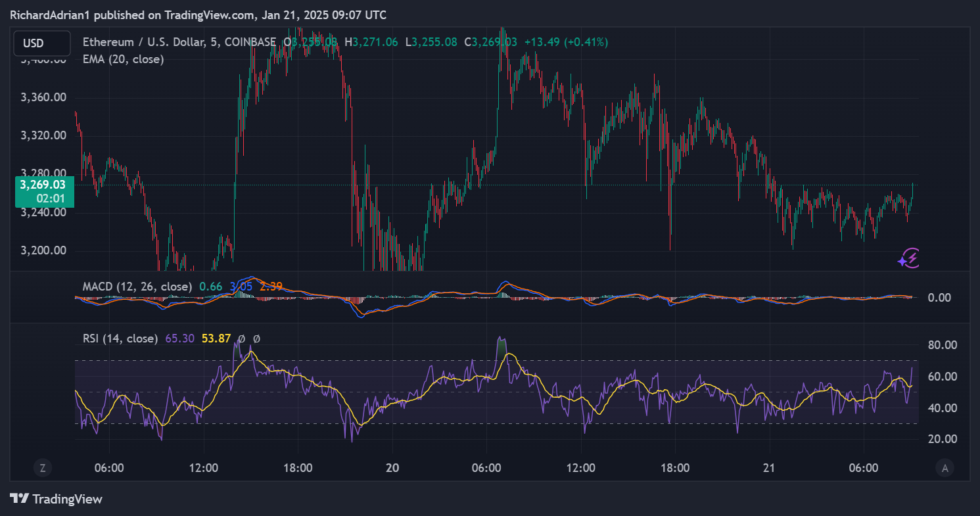Click the 0.00 MACD axis label

[939, 297]
